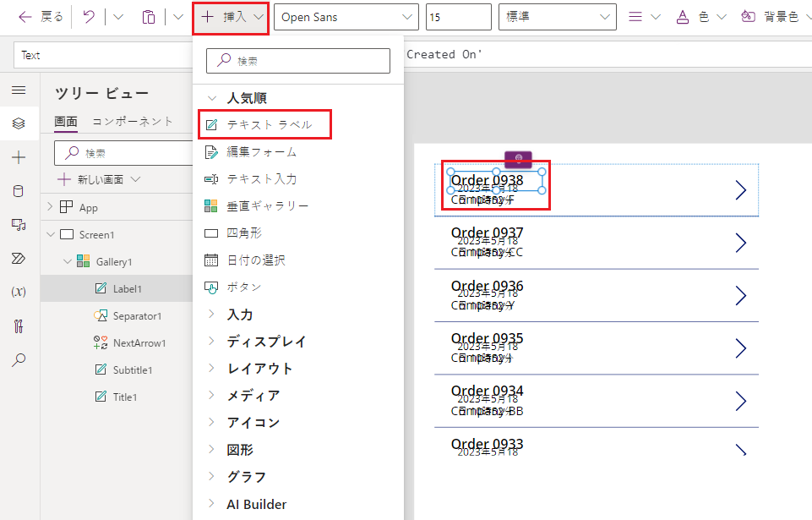Switch to the 画面 tab
The width and height of the screenshot is (812, 520).
coord(66,121)
